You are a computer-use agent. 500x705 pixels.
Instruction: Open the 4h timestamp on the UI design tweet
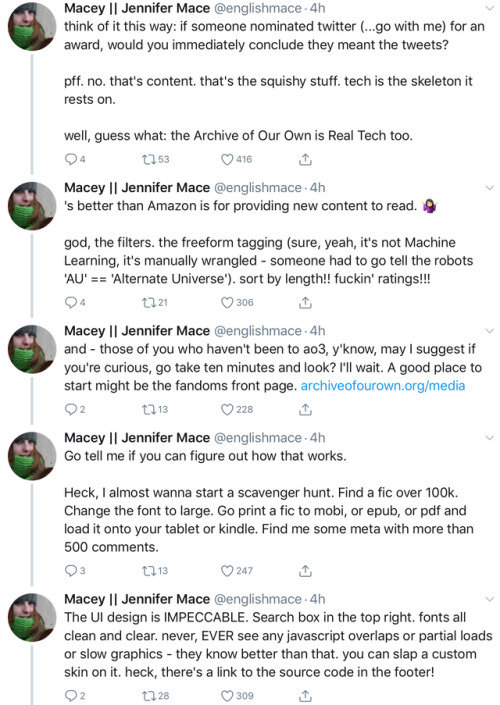click(317, 599)
